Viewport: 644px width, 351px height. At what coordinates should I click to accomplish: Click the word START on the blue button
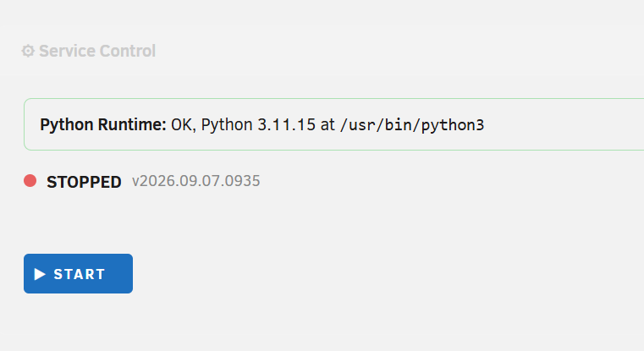click(80, 274)
